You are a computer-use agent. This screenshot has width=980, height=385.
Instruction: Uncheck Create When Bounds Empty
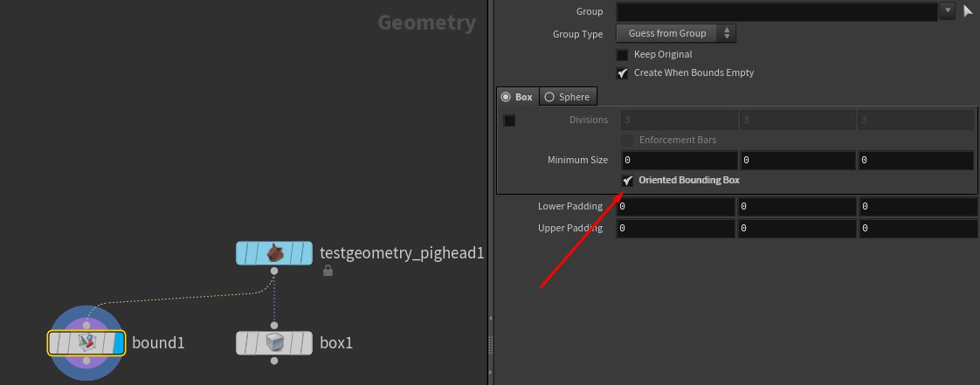623,73
